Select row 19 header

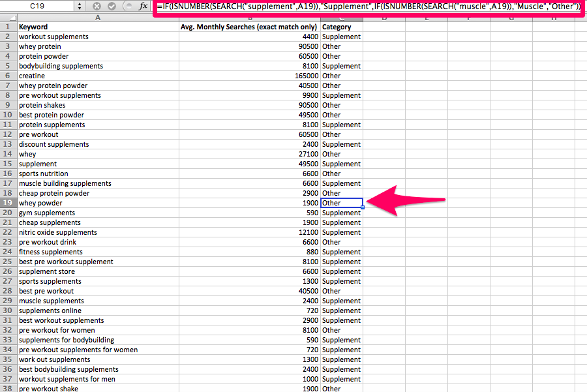pyautogui.click(x=8, y=203)
